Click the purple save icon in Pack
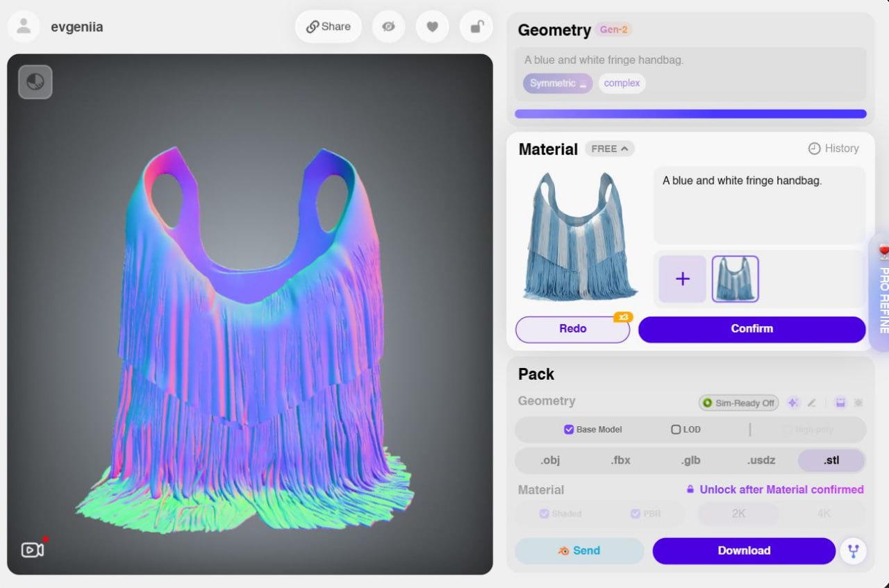This screenshot has height=588, width=889. 840,403
